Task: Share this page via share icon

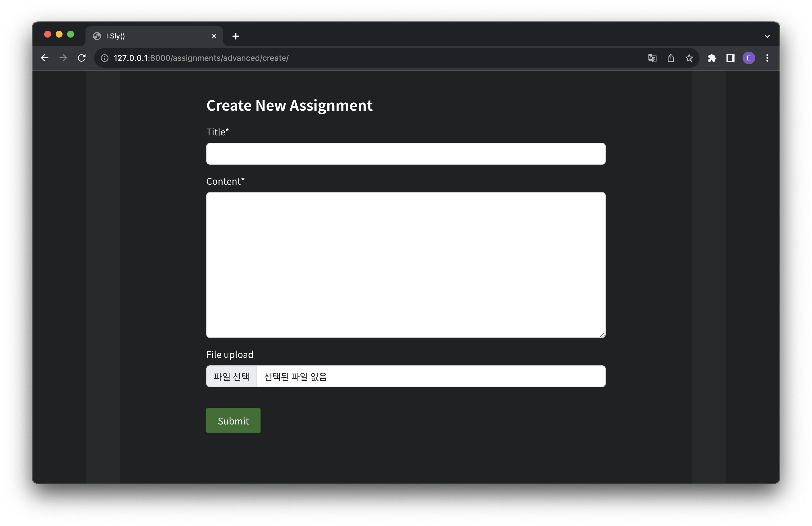Action: pyautogui.click(x=671, y=58)
